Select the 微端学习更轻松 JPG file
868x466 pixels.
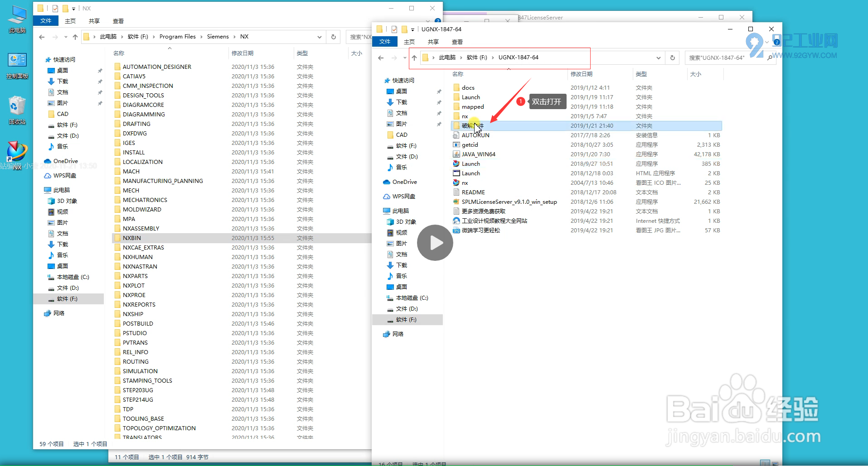point(480,231)
